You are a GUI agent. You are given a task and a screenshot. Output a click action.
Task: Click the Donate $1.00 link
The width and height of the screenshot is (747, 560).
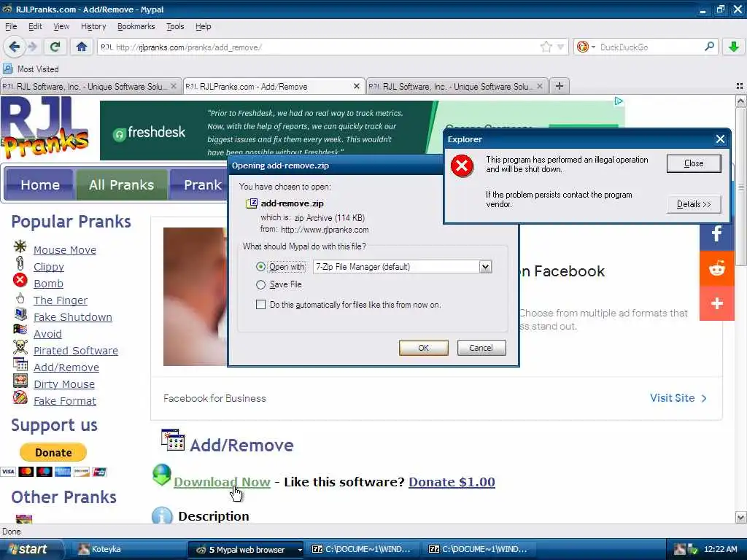[452, 482]
